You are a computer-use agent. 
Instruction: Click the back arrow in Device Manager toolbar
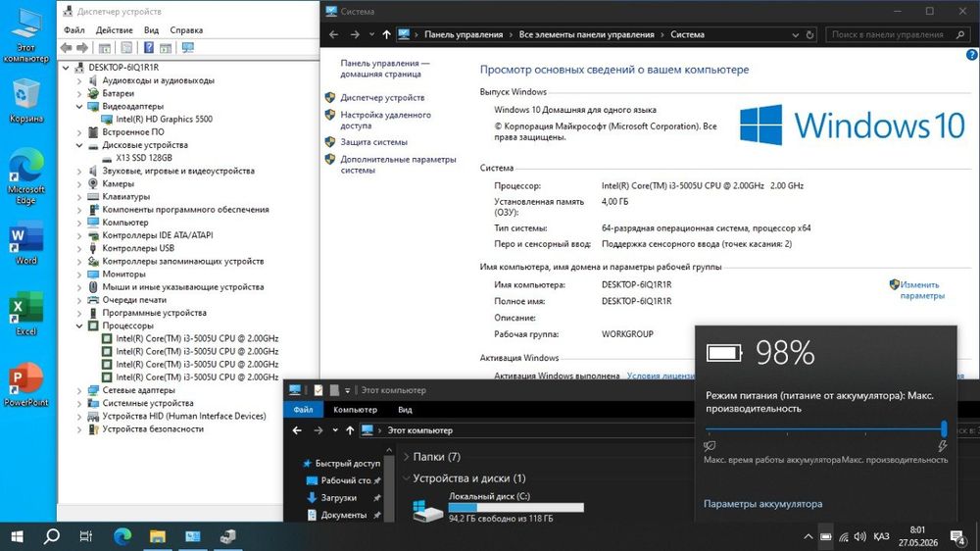click(67, 47)
